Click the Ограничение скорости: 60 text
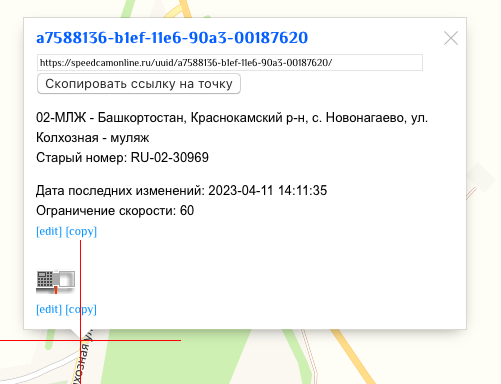The width and height of the screenshot is (501, 384). (x=115, y=210)
